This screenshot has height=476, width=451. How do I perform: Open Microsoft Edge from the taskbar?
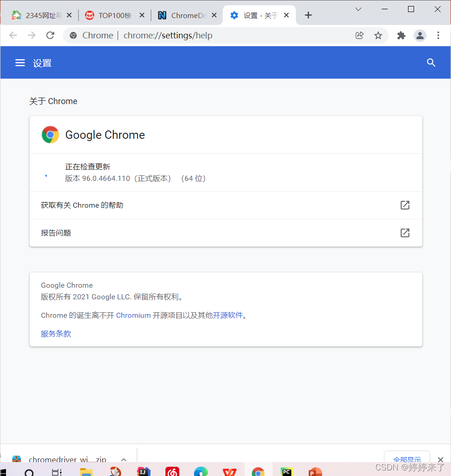[201, 471]
